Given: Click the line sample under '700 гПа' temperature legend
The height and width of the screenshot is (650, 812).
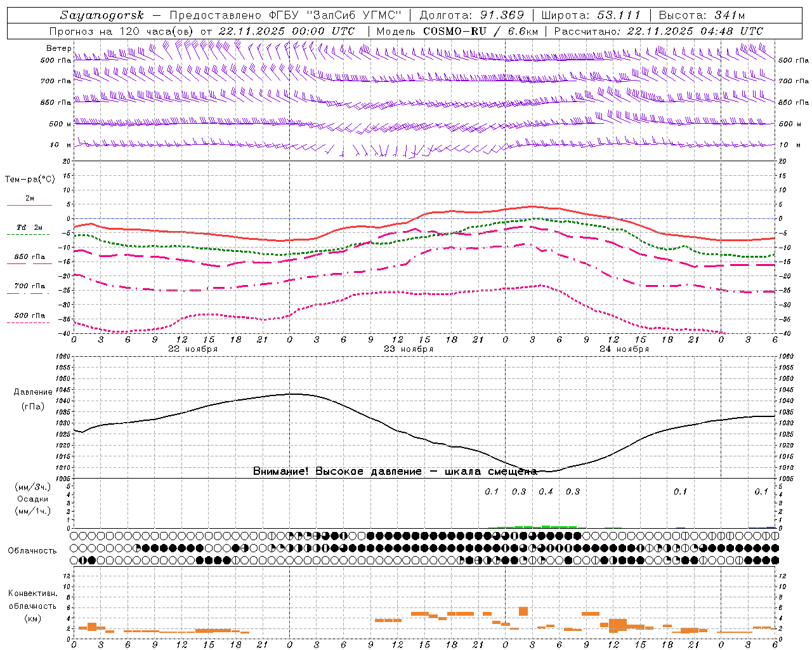Looking at the screenshot, I should 29,294.
